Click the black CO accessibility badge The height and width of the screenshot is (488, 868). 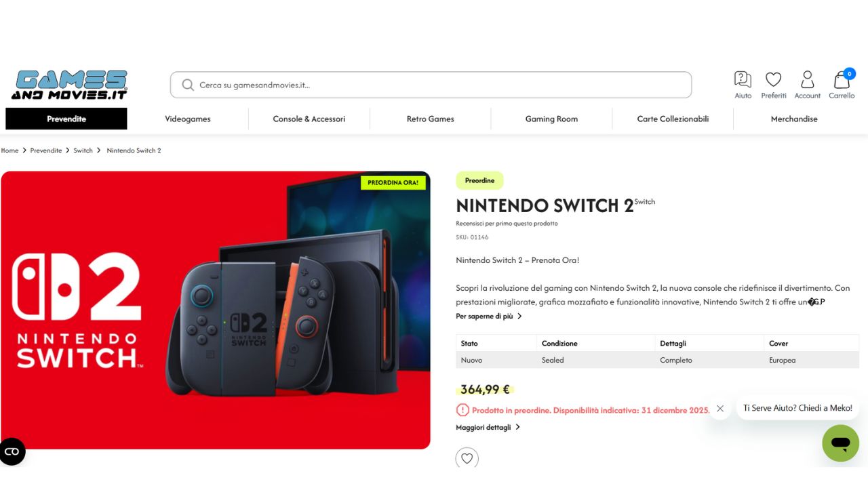(12, 451)
